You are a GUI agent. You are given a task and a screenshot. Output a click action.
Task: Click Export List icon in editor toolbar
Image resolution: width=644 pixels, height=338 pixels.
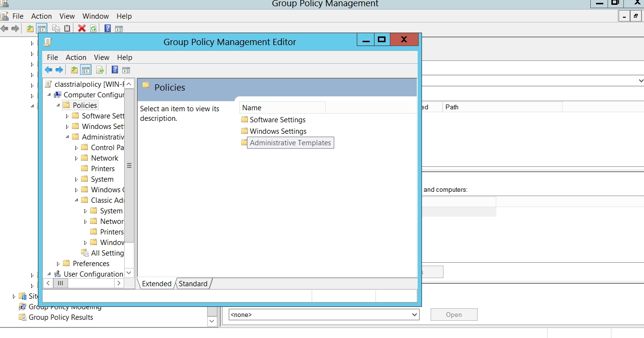coord(100,70)
